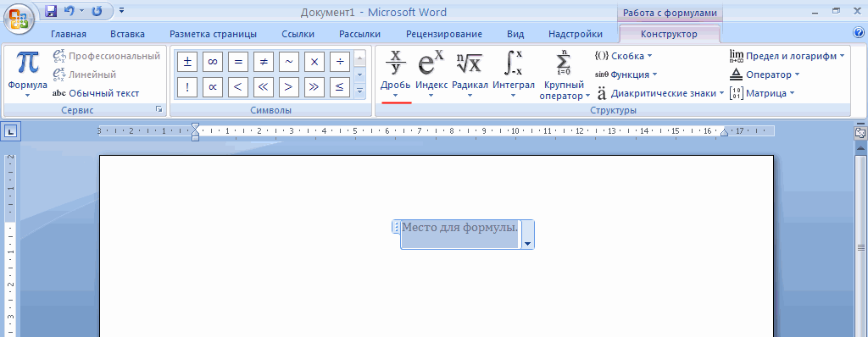Click the right indent marker on ruler
The width and height of the screenshot is (868, 337).
tap(724, 132)
